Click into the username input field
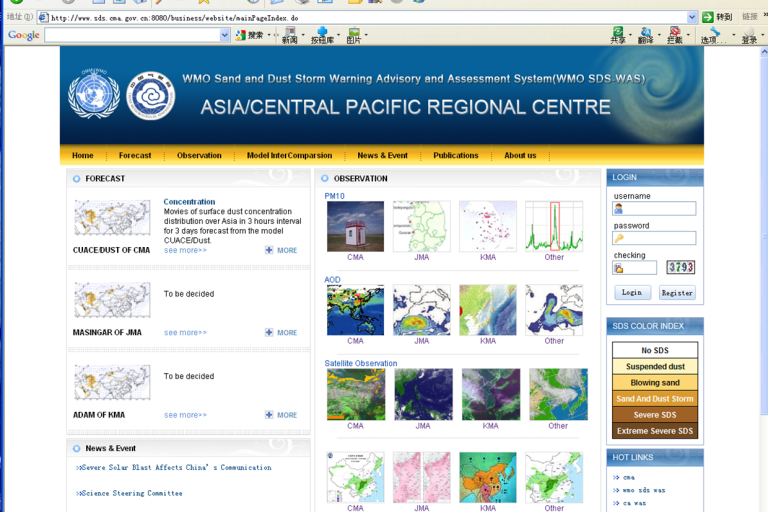This screenshot has height=512, width=768. click(654, 209)
